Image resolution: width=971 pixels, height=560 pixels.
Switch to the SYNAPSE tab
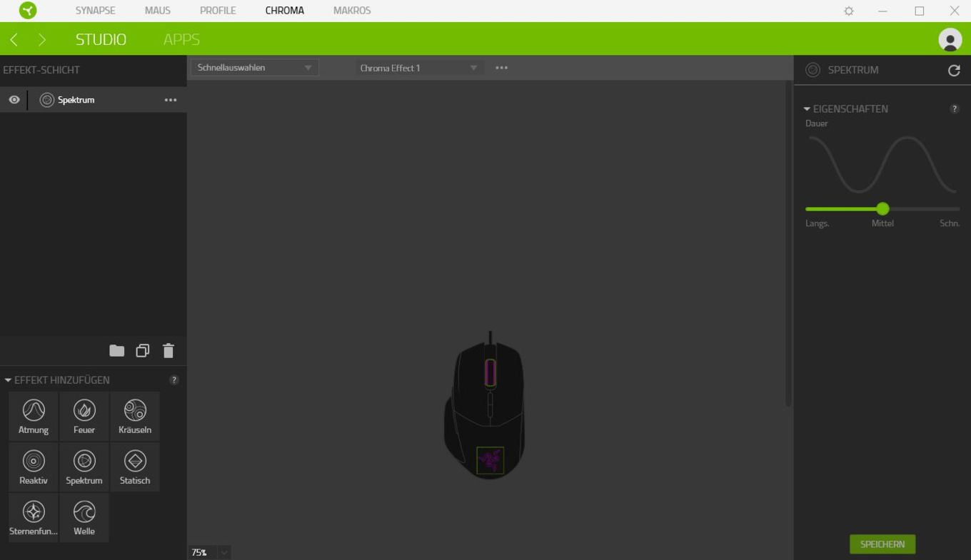pos(95,11)
